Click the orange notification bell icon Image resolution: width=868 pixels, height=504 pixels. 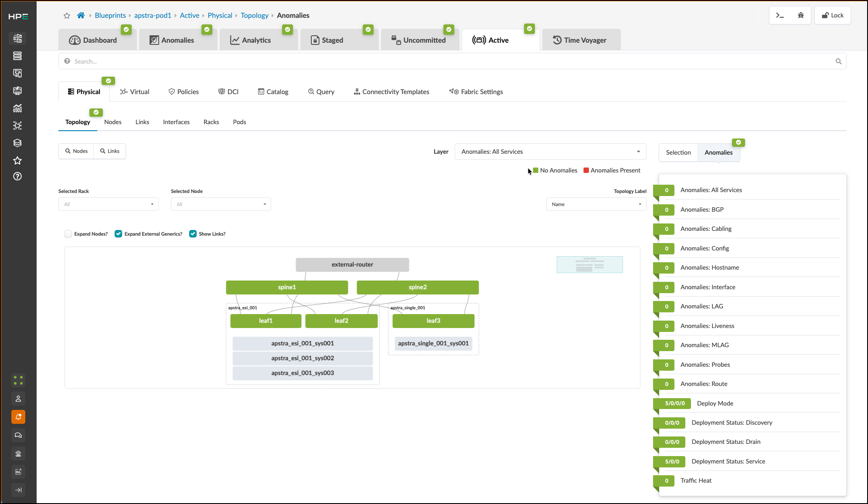(x=18, y=417)
